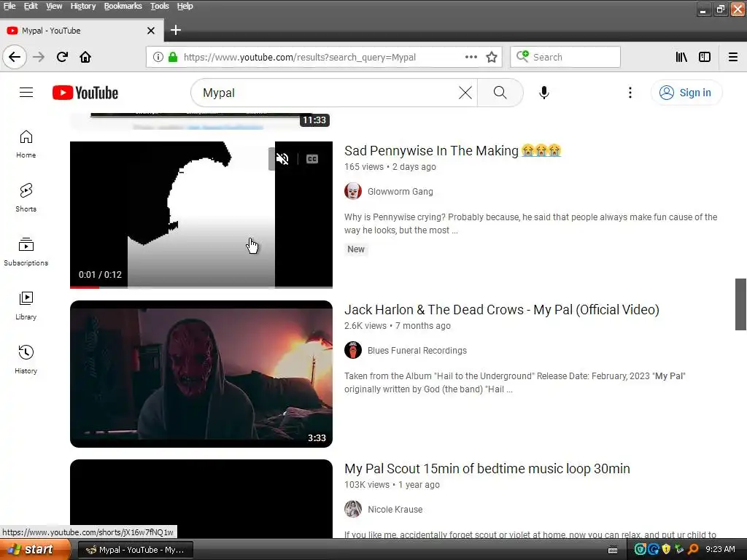
Task: Clear the YouTube search query with X
Action: coord(465,93)
